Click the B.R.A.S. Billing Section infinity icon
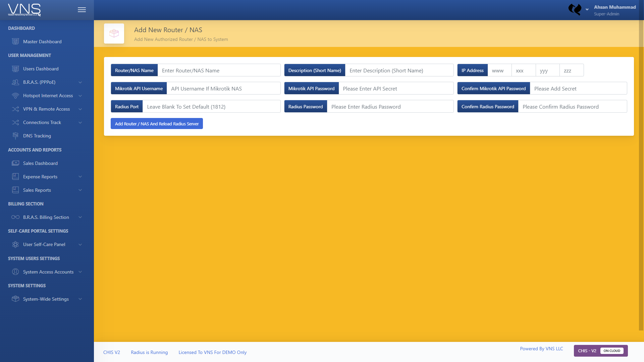Image resolution: width=644 pixels, height=362 pixels. click(x=15, y=217)
